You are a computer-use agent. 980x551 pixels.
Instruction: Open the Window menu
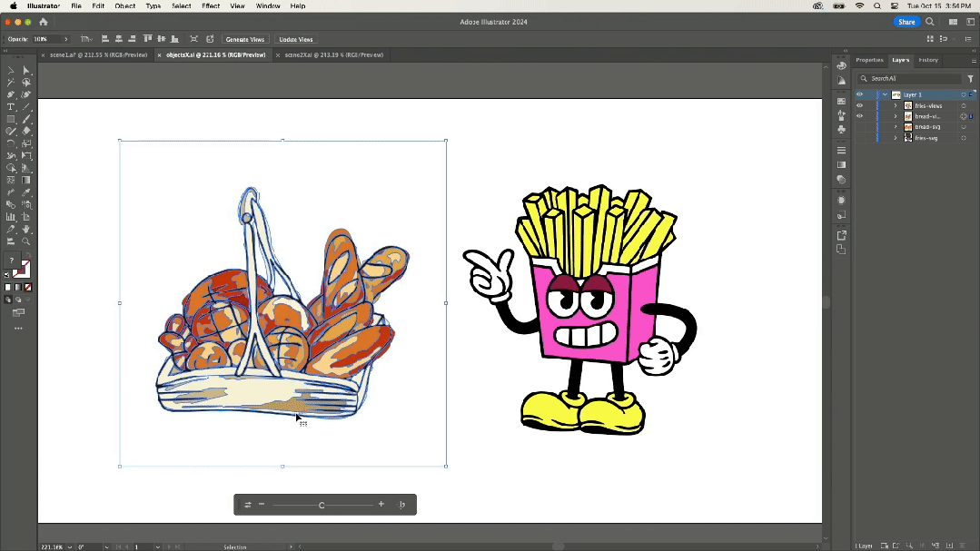coord(268,5)
